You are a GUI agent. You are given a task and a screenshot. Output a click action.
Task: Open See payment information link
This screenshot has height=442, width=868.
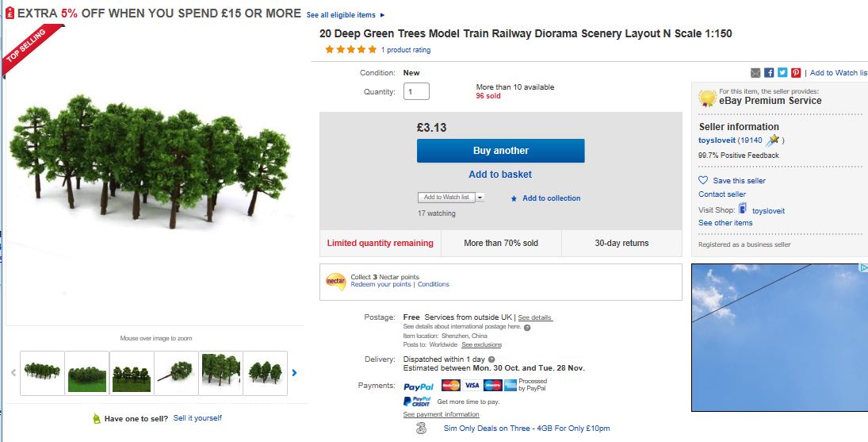pyautogui.click(x=441, y=414)
